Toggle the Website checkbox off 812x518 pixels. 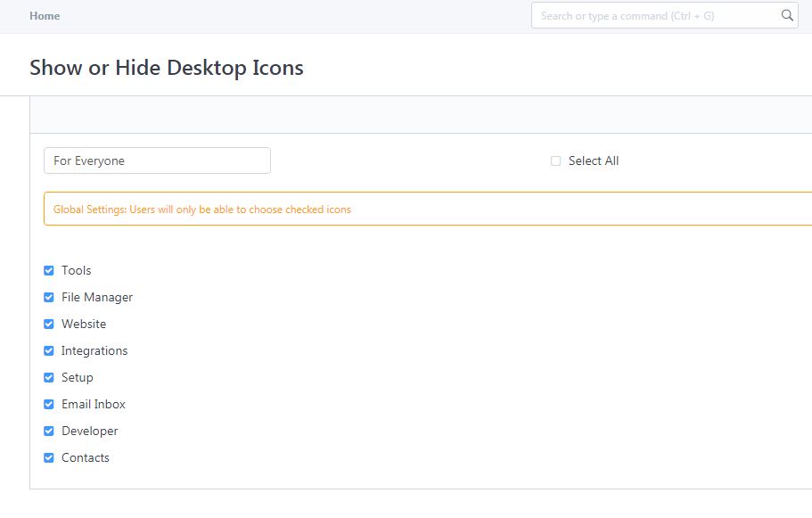49,325
